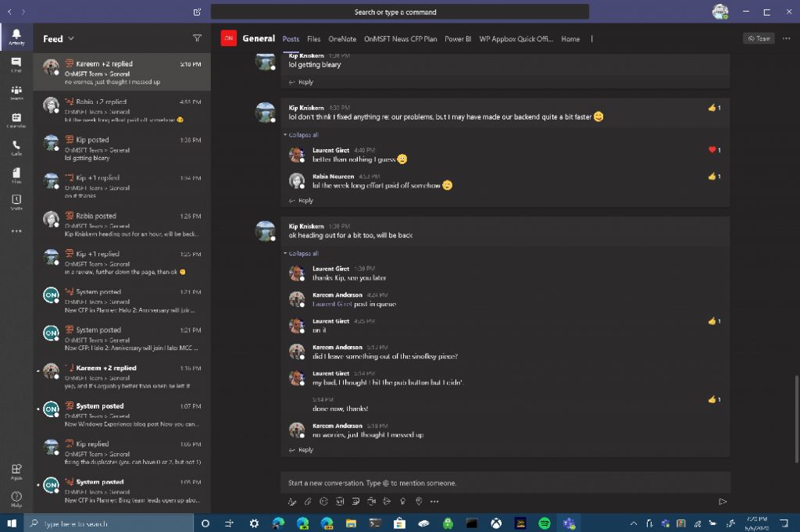Switch to the Files tab
800x532 pixels.
313,38
